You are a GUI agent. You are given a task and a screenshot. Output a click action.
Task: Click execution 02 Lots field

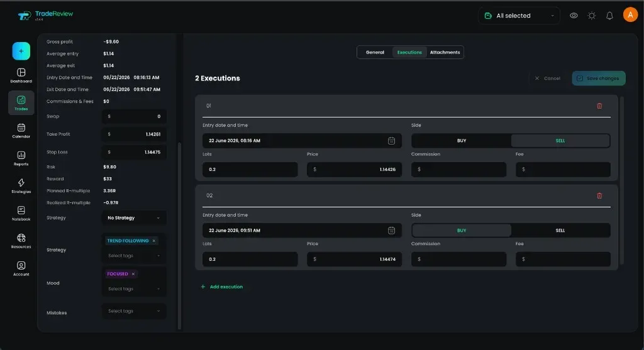[x=250, y=260]
